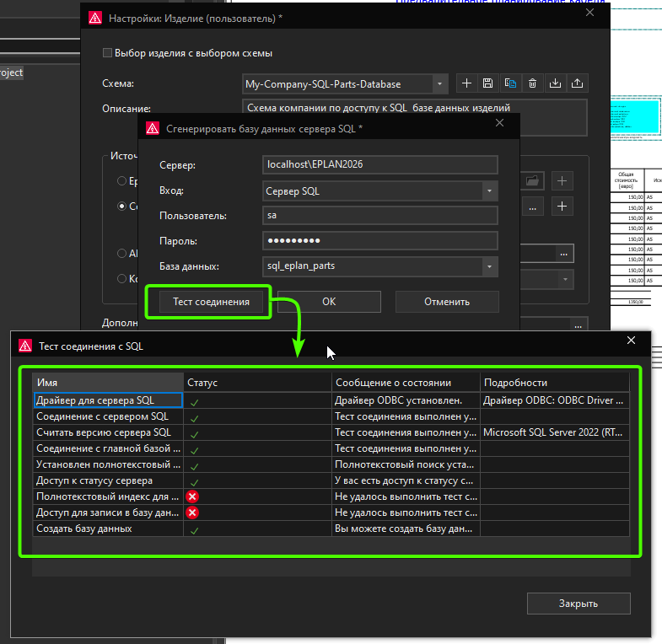662x644 pixels.
Task: Click the plus icon beside folder button
Action: coord(562,181)
